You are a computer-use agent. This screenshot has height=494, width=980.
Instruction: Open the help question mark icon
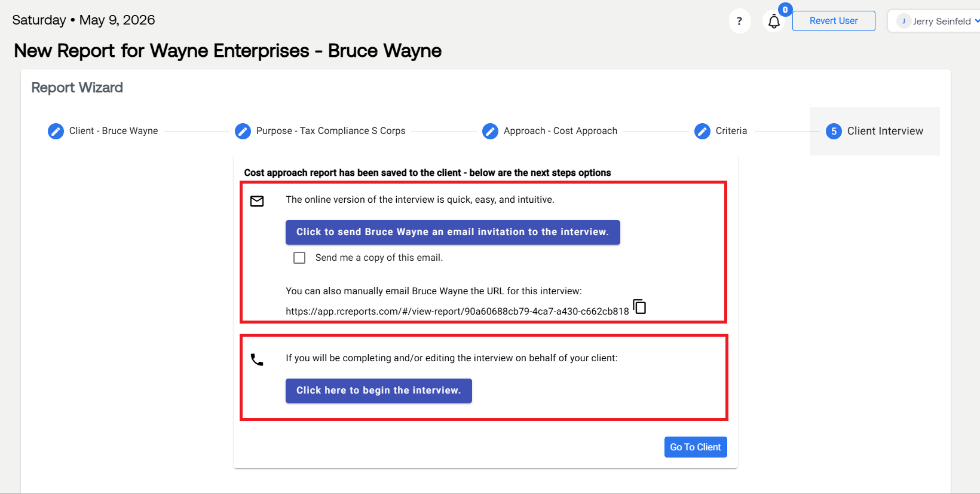(739, 22)
